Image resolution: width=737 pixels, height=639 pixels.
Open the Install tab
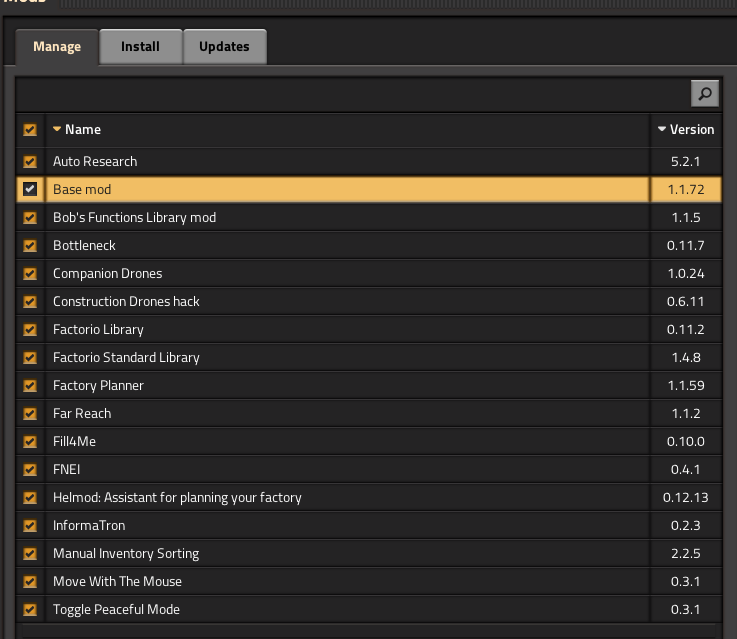point(141,47)
